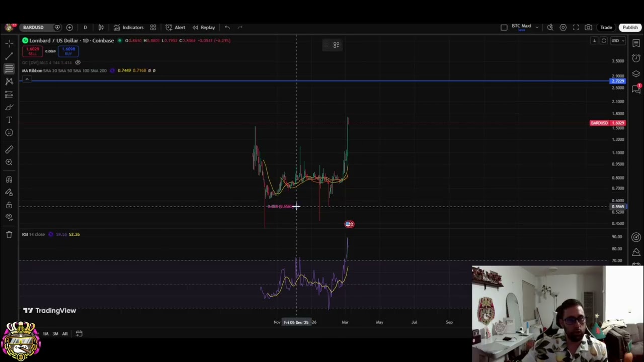
Task: Take a chart snapshot with camera icon
Action: (x=588, y=28)
